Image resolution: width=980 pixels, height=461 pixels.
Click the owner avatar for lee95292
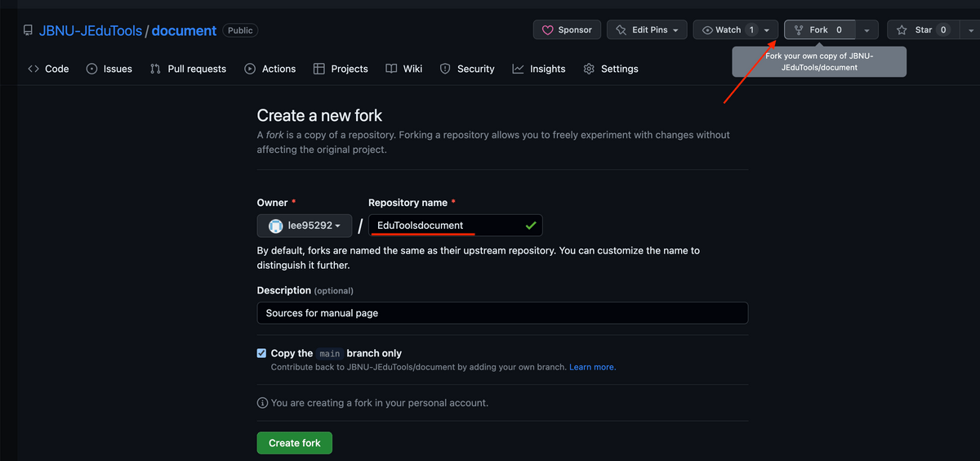pyautogui.click(x=276, y=226)
